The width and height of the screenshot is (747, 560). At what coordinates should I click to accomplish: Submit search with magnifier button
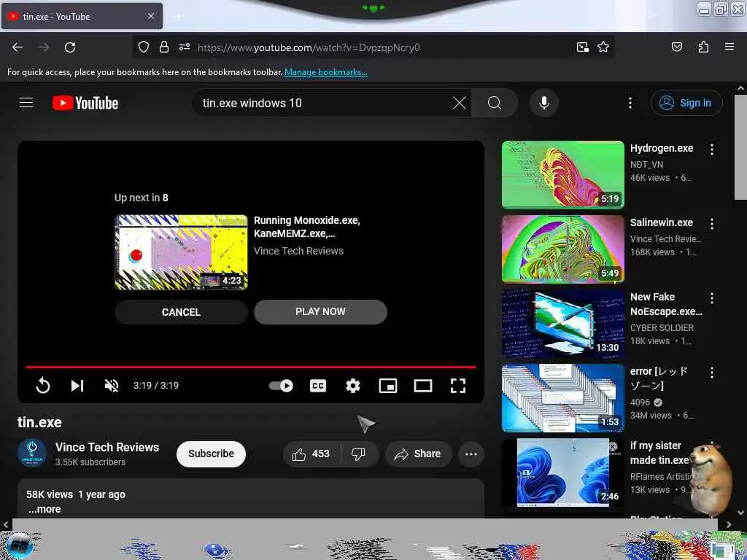[495, 103]
